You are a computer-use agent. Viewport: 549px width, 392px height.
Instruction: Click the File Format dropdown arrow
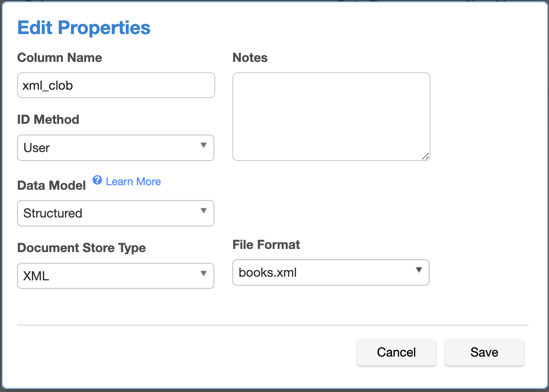[418, 270]
